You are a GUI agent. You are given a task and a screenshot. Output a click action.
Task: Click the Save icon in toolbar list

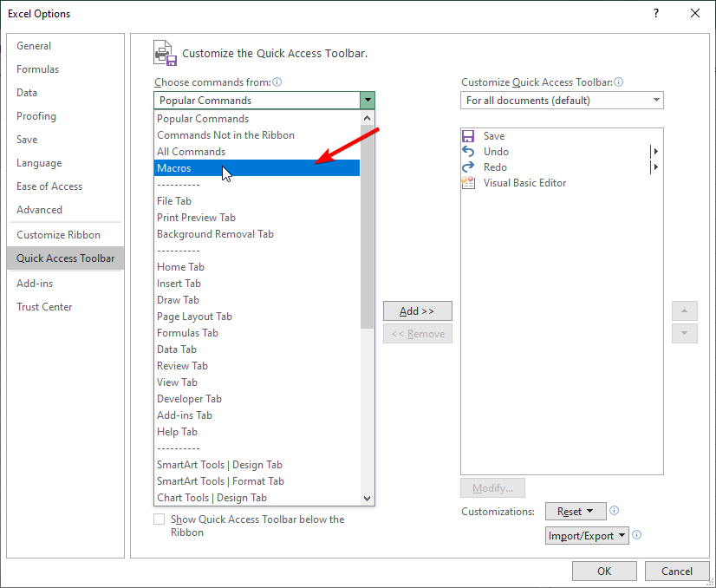(468, 136)
